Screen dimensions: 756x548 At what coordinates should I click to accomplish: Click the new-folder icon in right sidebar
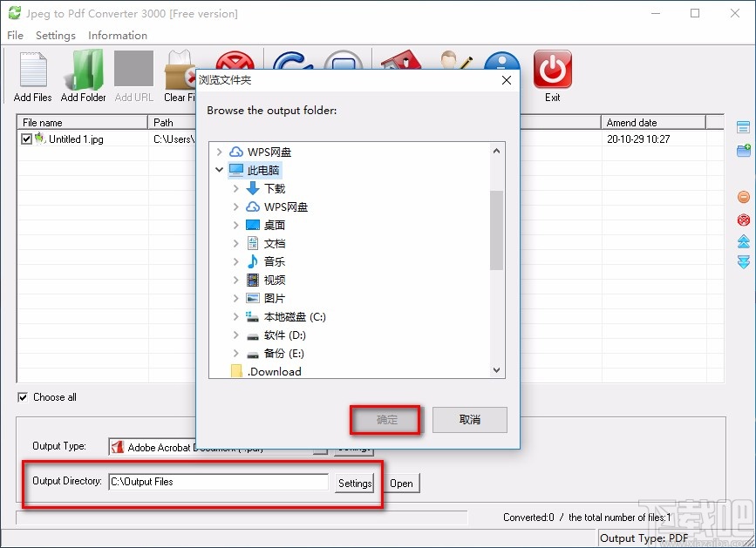coord(746,150)
